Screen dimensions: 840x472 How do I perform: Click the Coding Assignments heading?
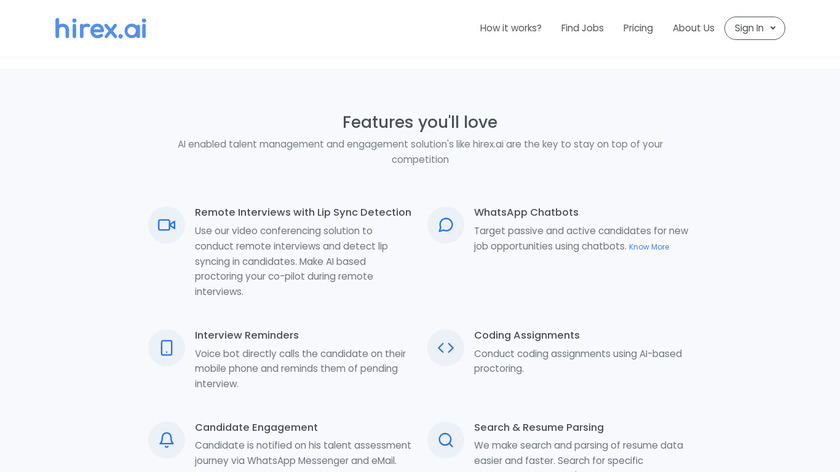[x=527, y=335]
